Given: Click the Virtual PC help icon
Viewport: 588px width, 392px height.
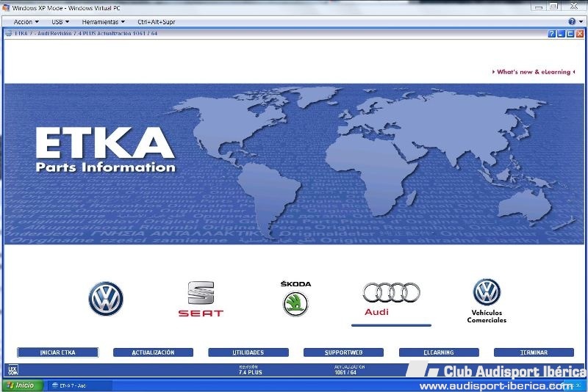Looking at the screenshot, I should (571, 22).
